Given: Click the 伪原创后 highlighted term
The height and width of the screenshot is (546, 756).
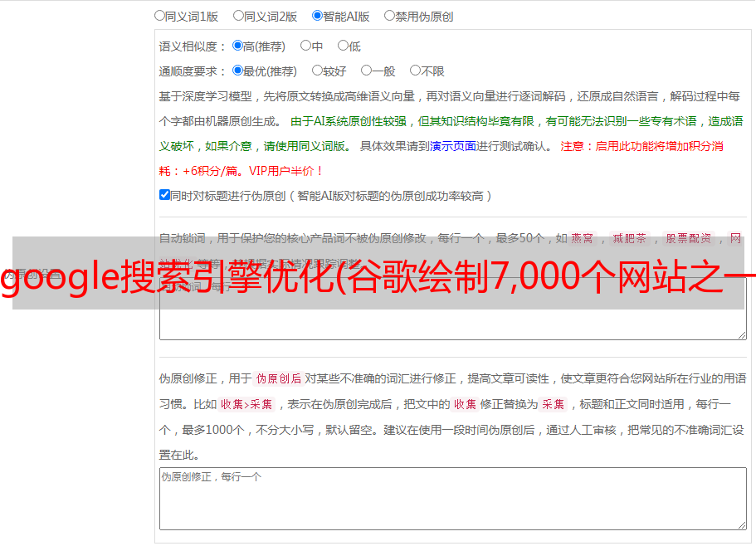Looking at the screenshot, I should coord(279,378).
